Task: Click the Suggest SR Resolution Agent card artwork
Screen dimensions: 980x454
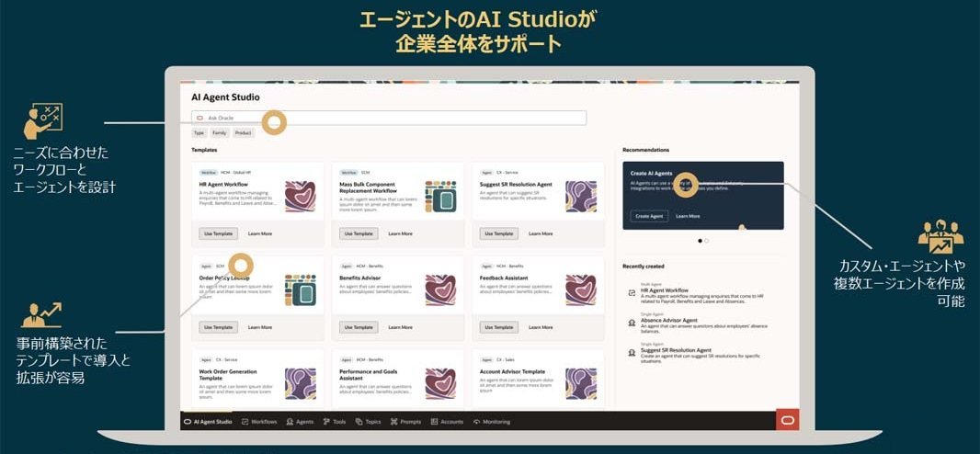Action: point(581,197)
